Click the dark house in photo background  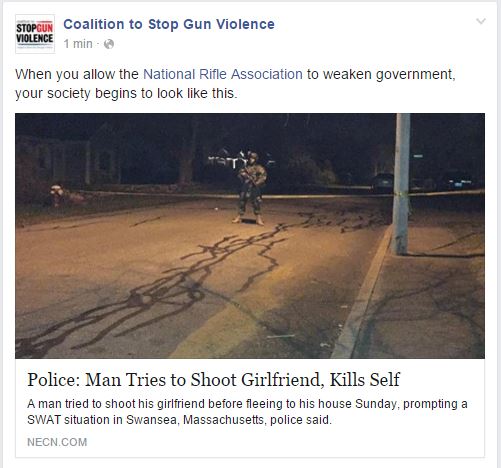(x=67, y=160)
